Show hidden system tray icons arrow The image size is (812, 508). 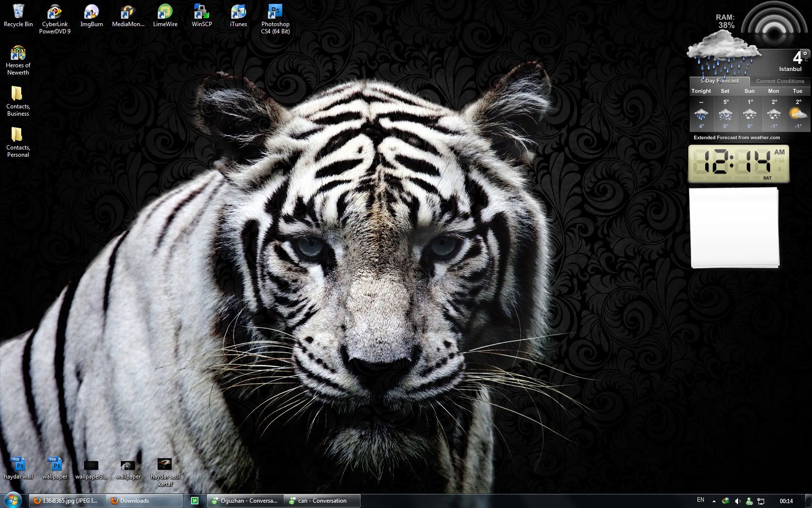[x=714, y=501]
